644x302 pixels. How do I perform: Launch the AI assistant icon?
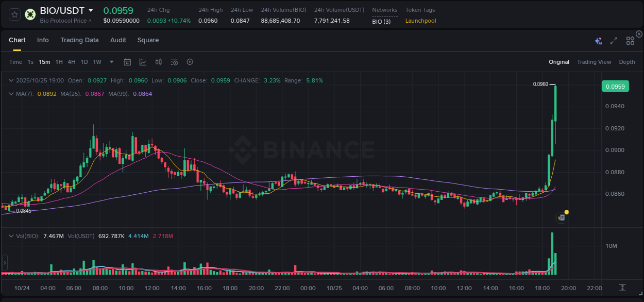pyautogui.click(x=598, y=40)
